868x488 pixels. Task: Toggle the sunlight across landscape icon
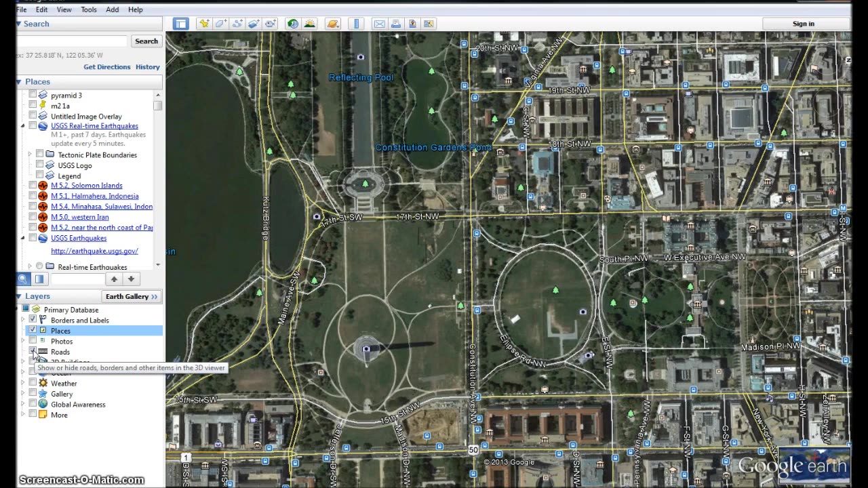[310, 24]
